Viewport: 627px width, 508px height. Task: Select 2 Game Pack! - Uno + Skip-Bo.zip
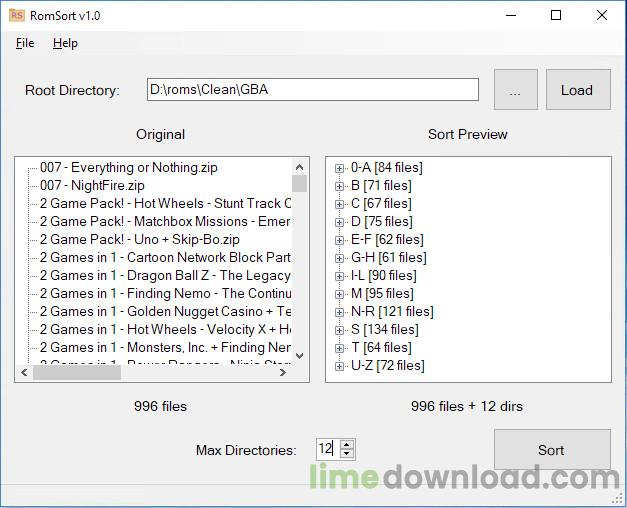tap(140, 239)
